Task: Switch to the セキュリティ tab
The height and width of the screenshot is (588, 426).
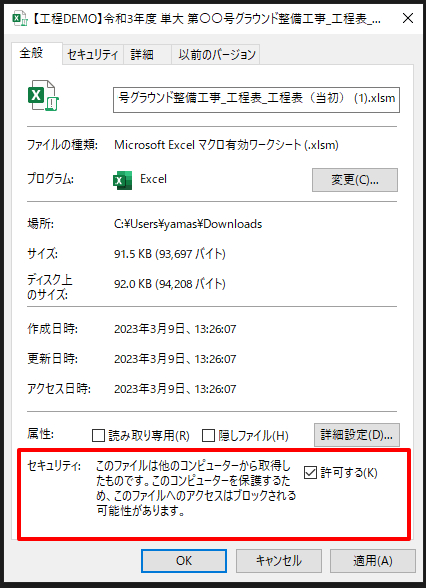Action: coord(93,55)
